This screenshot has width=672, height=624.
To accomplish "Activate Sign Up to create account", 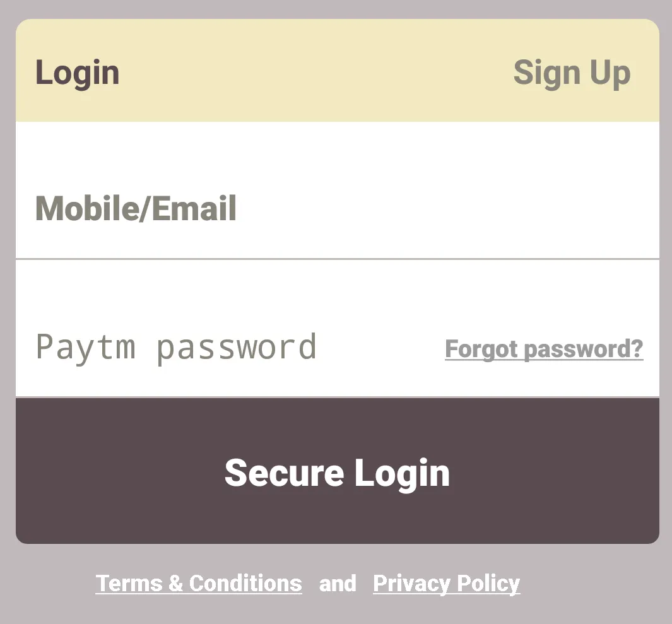I will coord(572,72).
